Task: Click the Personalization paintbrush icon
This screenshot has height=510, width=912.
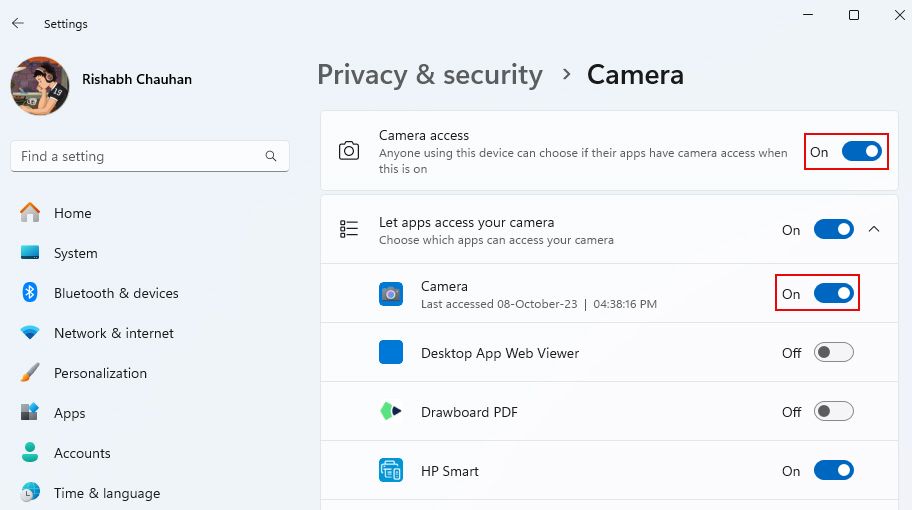Action: (x=30, y=373)
